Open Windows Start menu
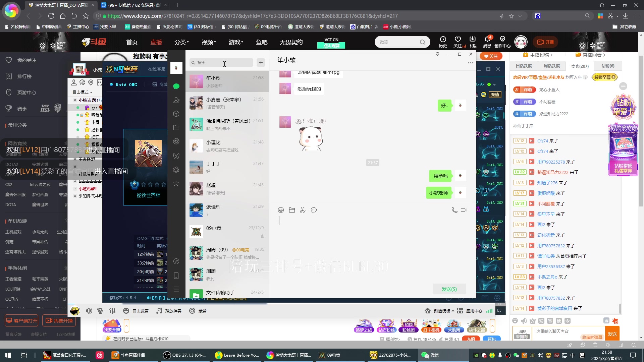 tap(8, 355)
